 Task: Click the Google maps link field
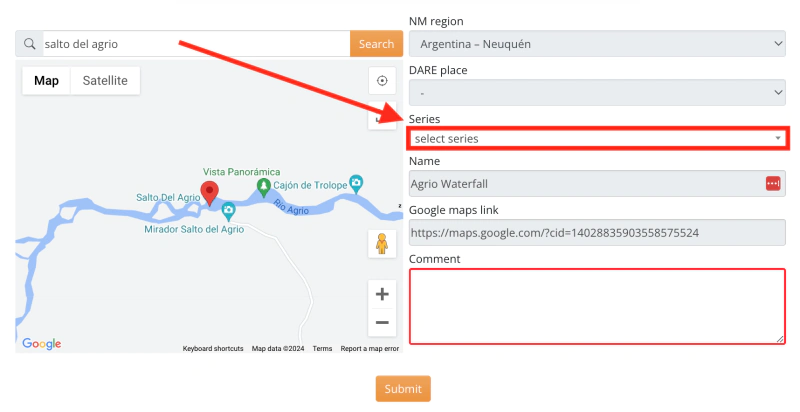(x=597, y=232)
